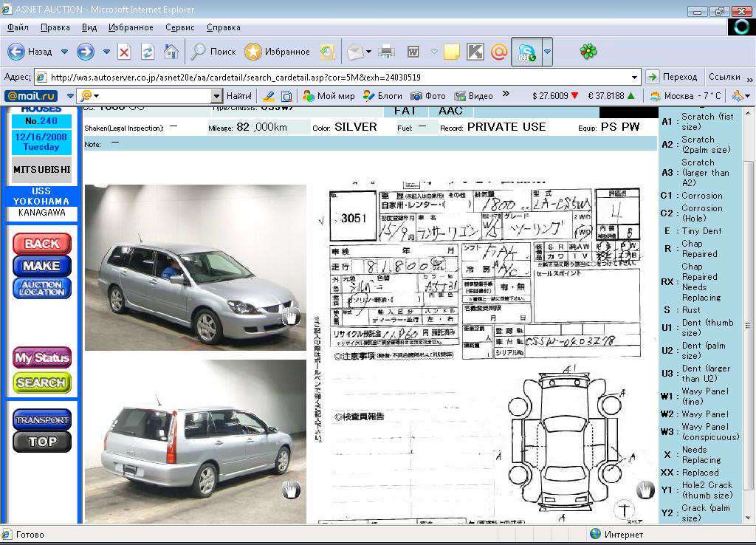Expand mail.ru toolbar overflow chevron
Image resolution: width=756 pixels, height=545 pixels.
pyautogui.click(x=506, y=94)
